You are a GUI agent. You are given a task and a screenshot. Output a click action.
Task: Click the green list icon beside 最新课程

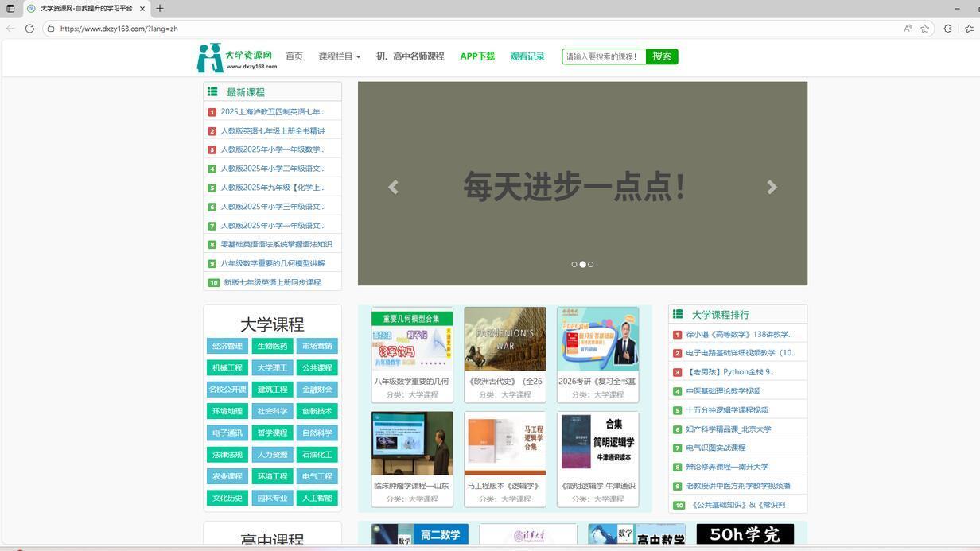point(212,91)
